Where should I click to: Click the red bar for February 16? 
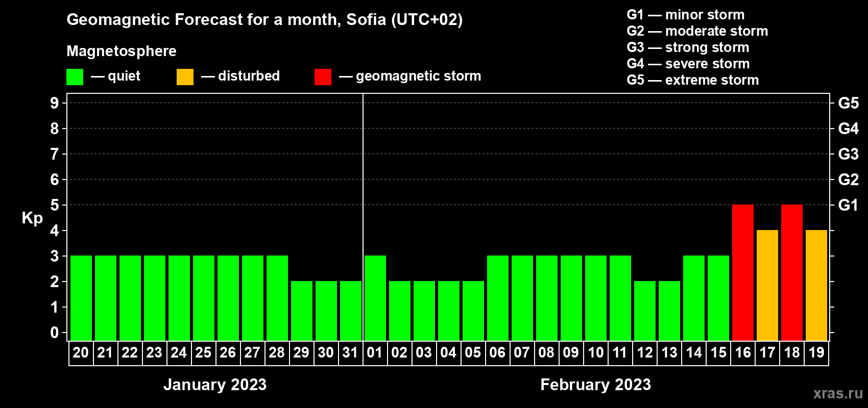pos(743,273)
